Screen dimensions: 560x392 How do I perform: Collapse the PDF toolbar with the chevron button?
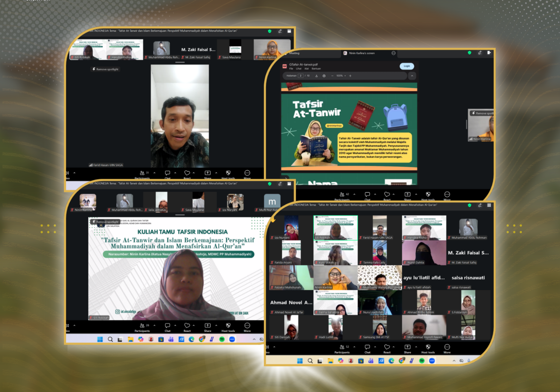pos(412,76)
